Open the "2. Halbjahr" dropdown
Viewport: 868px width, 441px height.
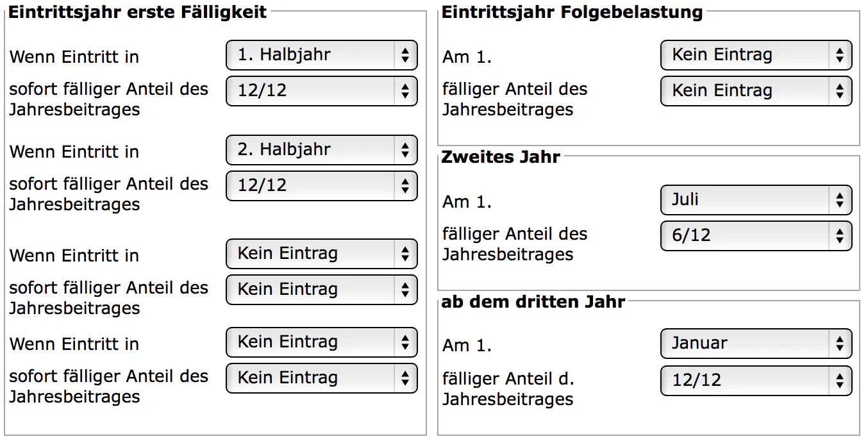(321, 150)
